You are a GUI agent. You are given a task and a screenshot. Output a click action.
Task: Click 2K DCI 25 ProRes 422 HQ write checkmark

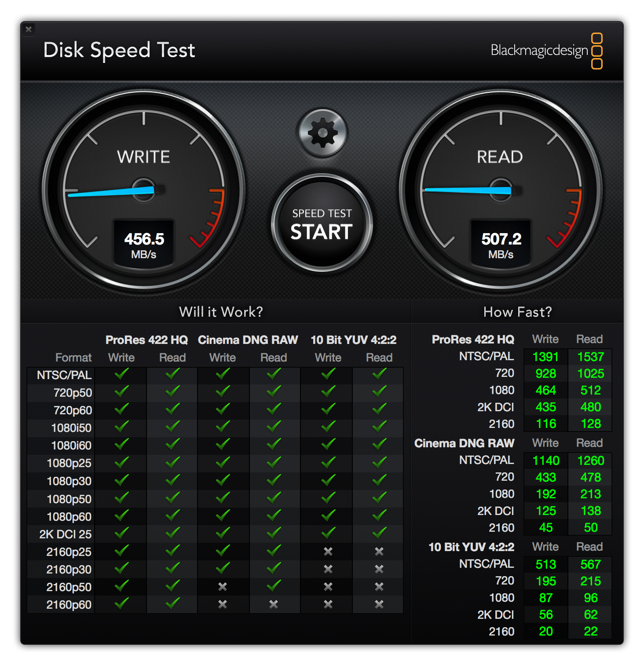[x=121, y=533]
